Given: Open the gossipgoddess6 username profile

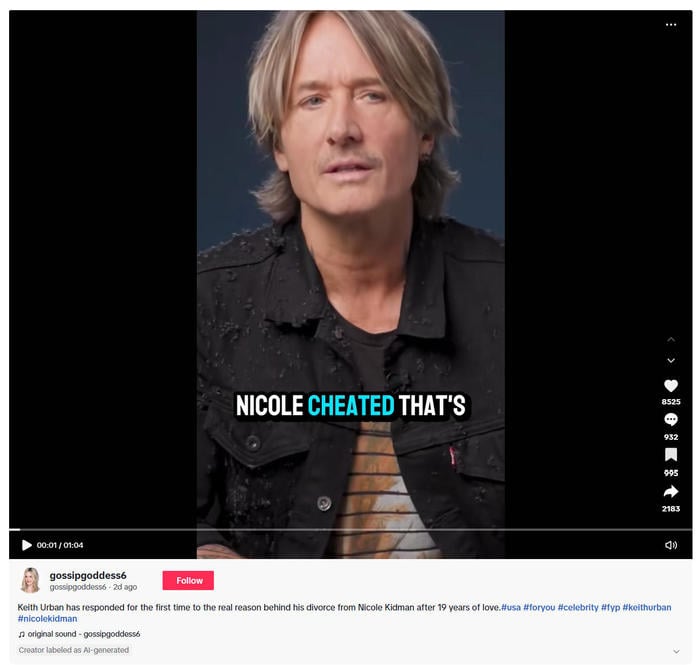Looking at the screenshot, I should [x=88, y=575].
